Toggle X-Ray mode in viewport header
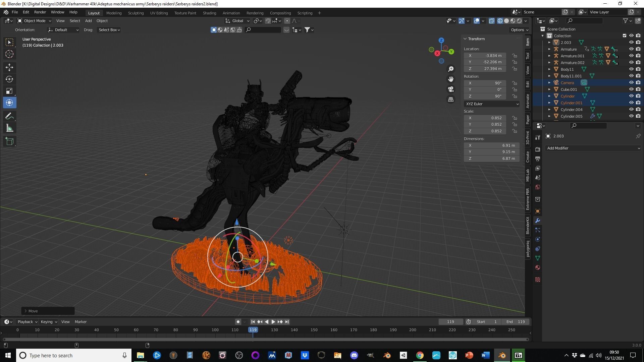Screen dimensions: 644x362 (491, 21)
